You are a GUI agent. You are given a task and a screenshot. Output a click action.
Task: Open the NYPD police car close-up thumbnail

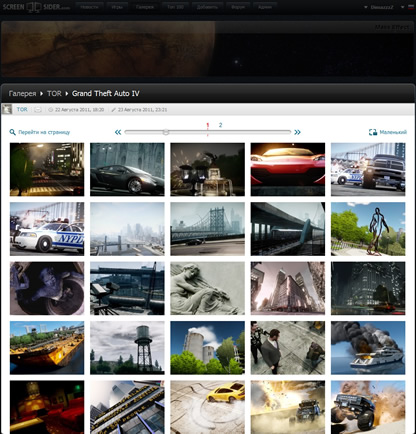pyautogui.click(x=47, y=229)
